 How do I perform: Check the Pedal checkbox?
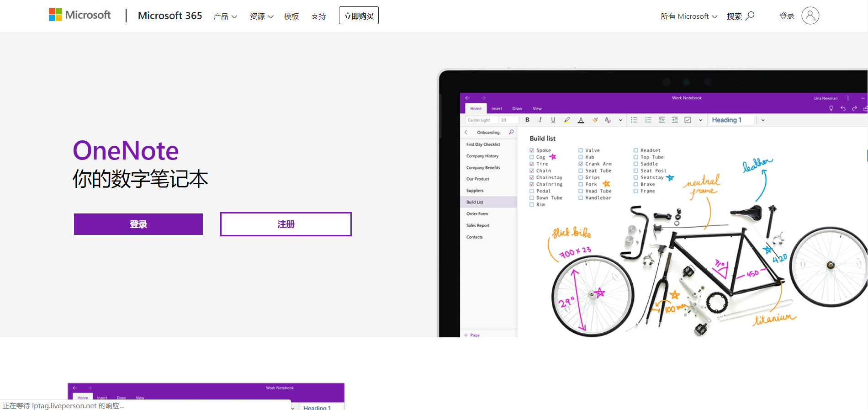[532, 191]
